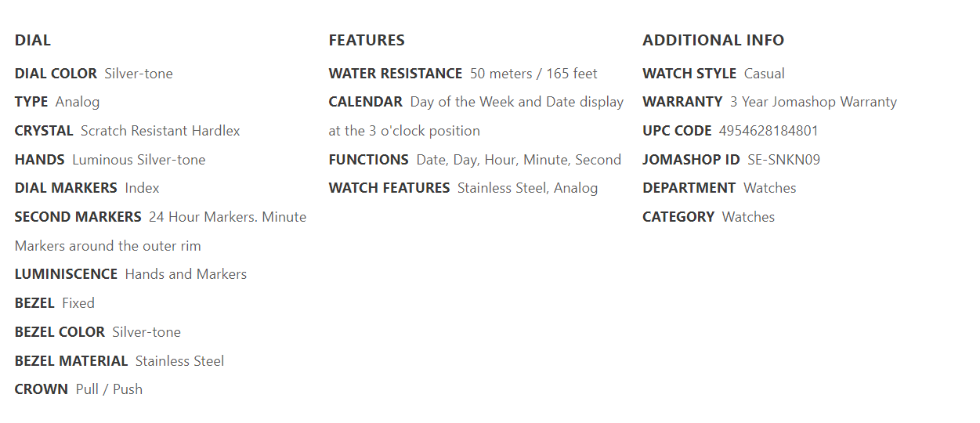Screen dimensions: 980x423
Task: Click the BEZEL MATERIAL label
Action: point(71,361)
